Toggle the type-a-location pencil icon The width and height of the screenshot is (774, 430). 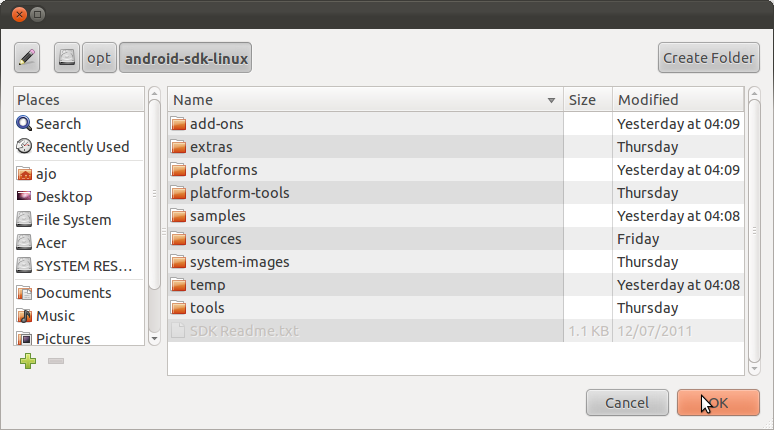click(x=27, y=58)
